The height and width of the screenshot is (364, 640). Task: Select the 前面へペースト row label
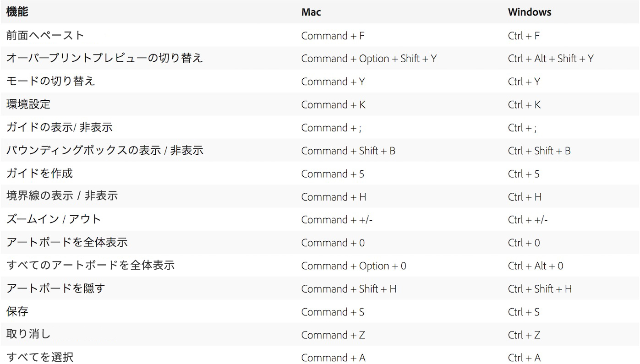[x=45, y=35]
